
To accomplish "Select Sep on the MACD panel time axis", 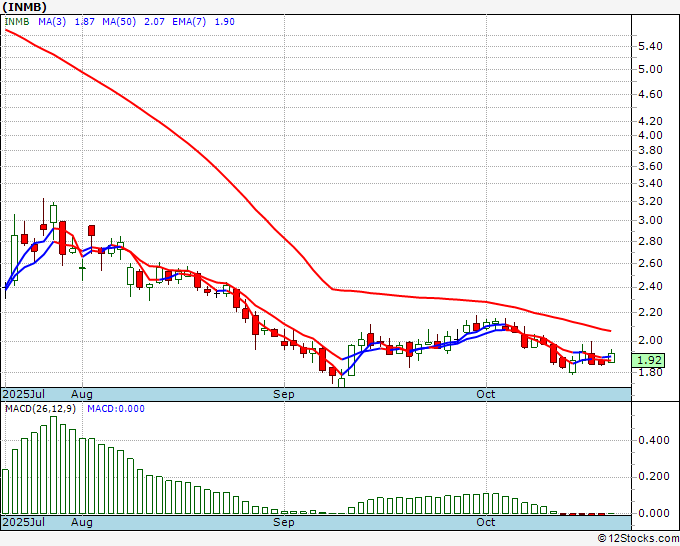I will point(285,522).
